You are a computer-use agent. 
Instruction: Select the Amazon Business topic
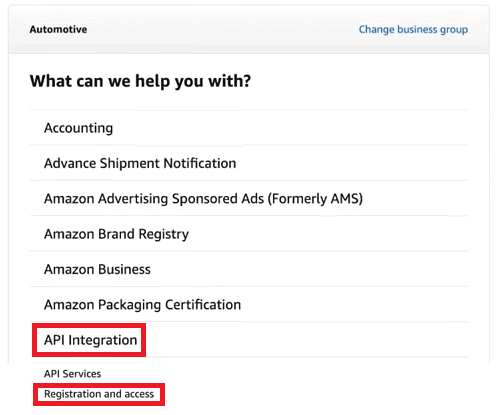pos(249,269)
